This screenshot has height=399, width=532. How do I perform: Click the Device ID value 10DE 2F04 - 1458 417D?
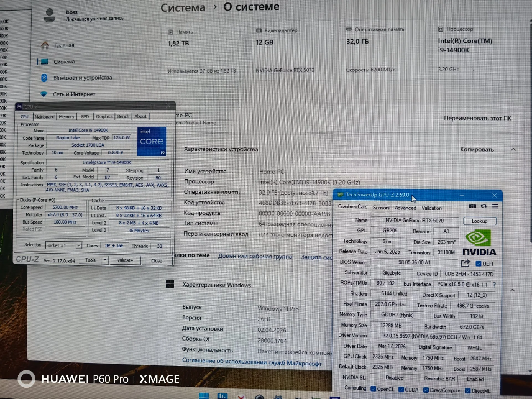tap(468, 274)
